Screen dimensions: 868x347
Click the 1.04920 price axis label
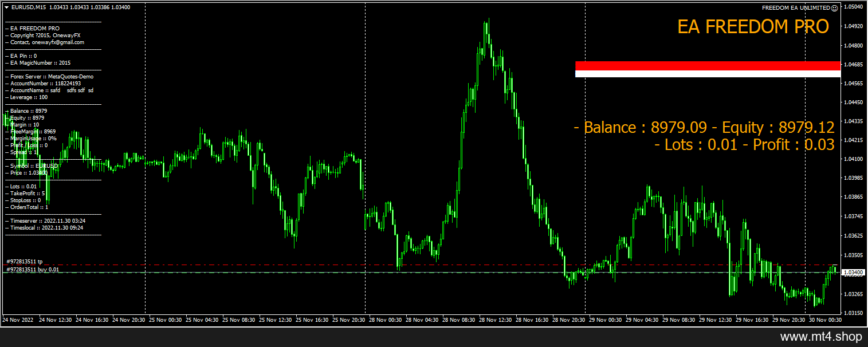[854, 26]
